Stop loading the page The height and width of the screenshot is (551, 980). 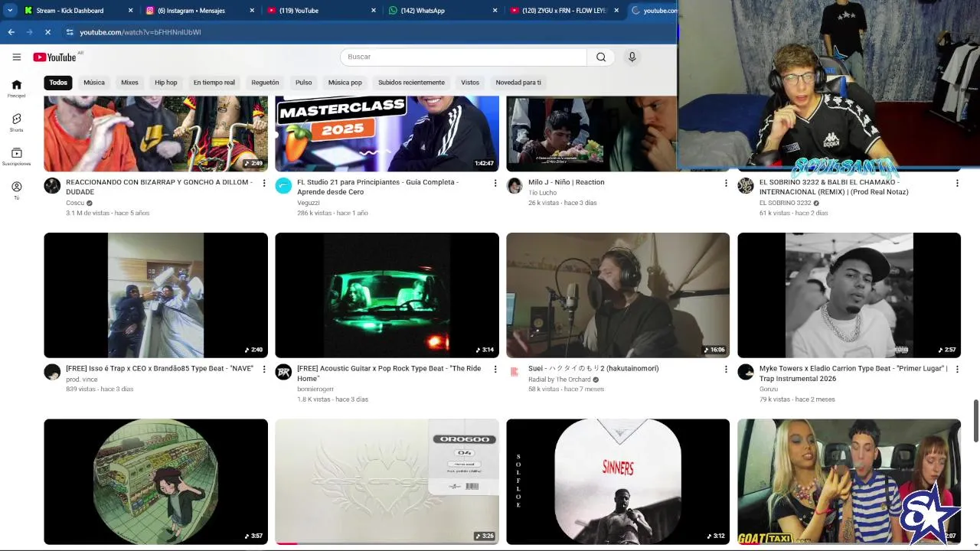coord(47,32)
